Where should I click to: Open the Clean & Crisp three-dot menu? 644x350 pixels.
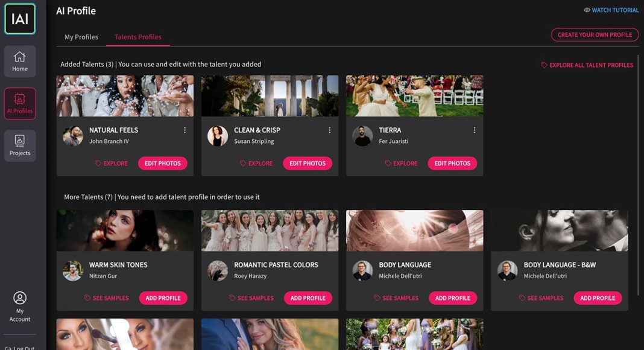click(329, 130)
